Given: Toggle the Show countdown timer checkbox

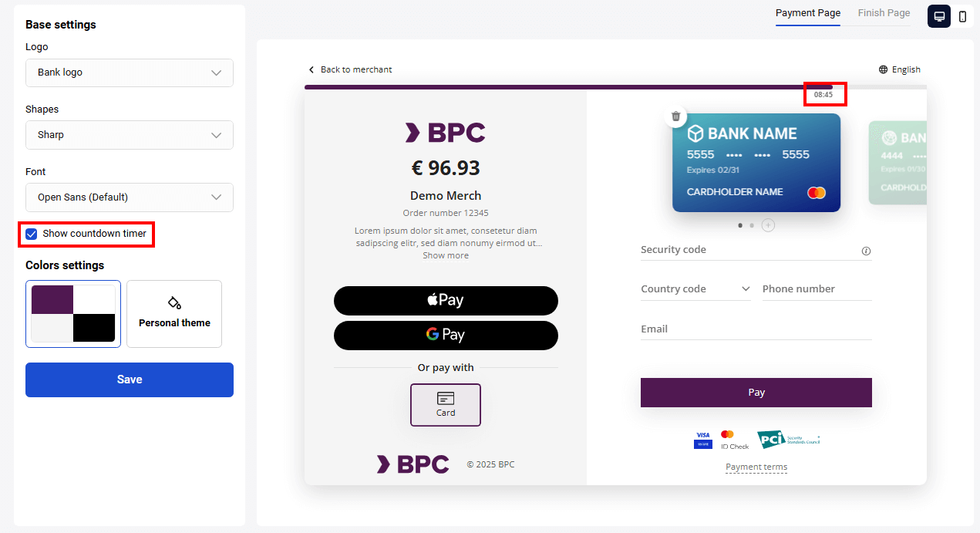Looking at the screenshot, I should pos(32,234).
